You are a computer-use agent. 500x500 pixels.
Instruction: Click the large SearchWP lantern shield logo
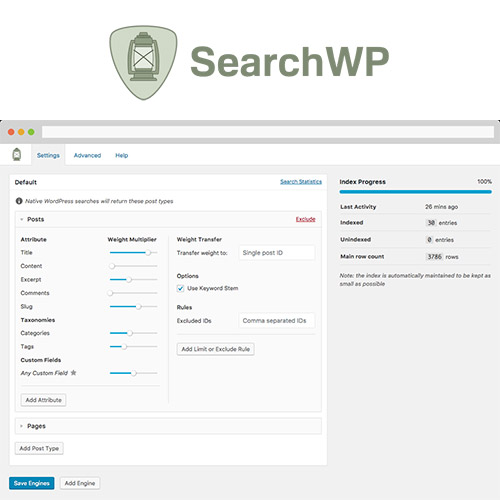tap(143, 63)
